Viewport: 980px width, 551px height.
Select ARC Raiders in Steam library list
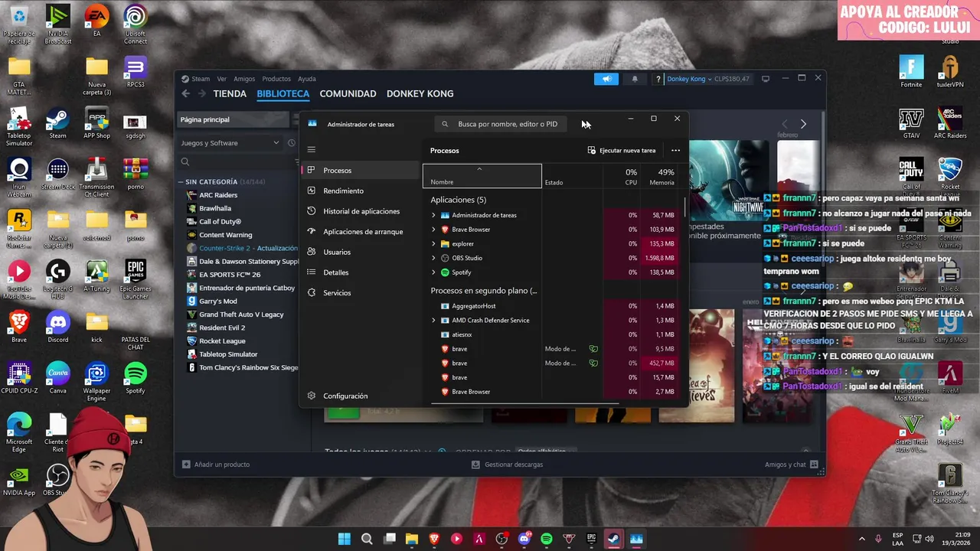218,195
